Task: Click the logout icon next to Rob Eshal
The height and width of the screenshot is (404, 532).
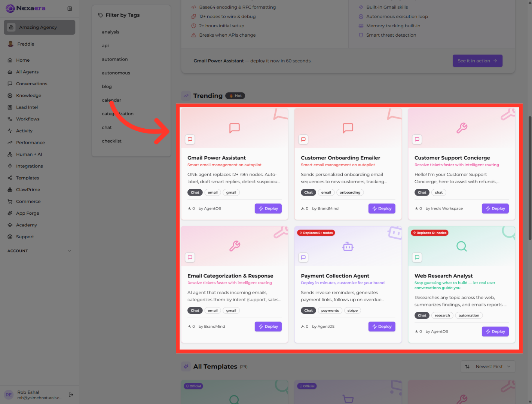Action: coord(71,395)
